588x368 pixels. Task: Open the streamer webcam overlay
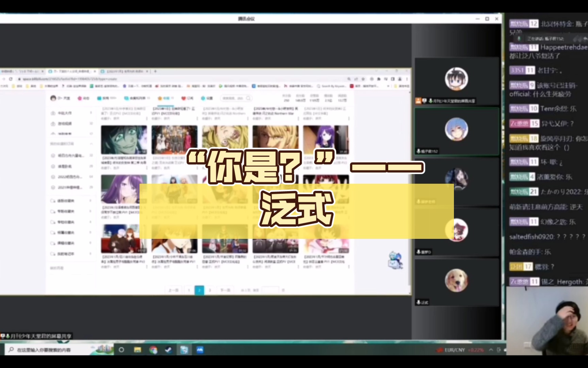[547, 321]
